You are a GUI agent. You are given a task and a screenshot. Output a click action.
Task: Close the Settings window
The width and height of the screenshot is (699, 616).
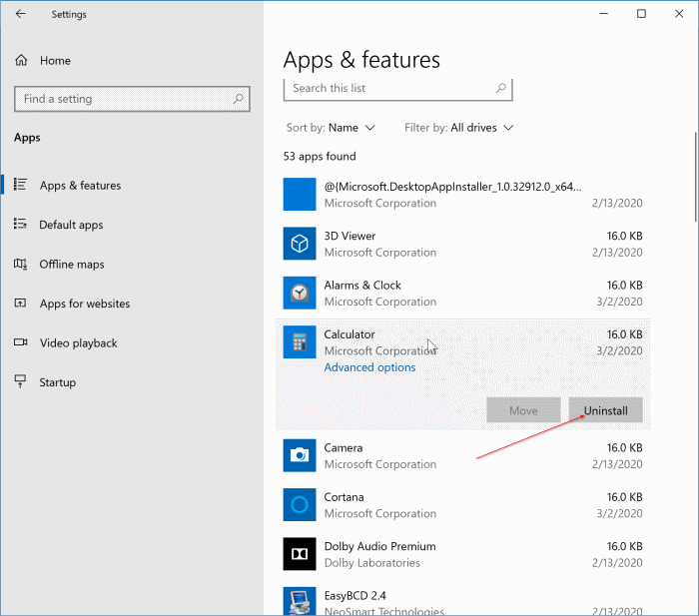point(679,14)
